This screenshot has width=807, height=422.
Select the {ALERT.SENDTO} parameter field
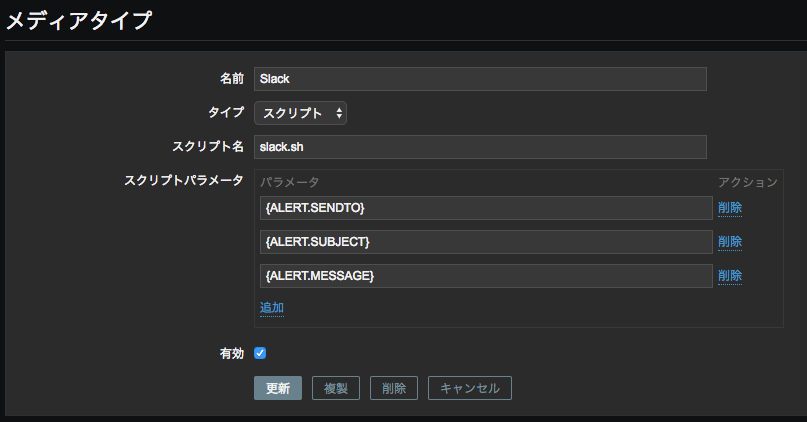[x=485, y=208]
